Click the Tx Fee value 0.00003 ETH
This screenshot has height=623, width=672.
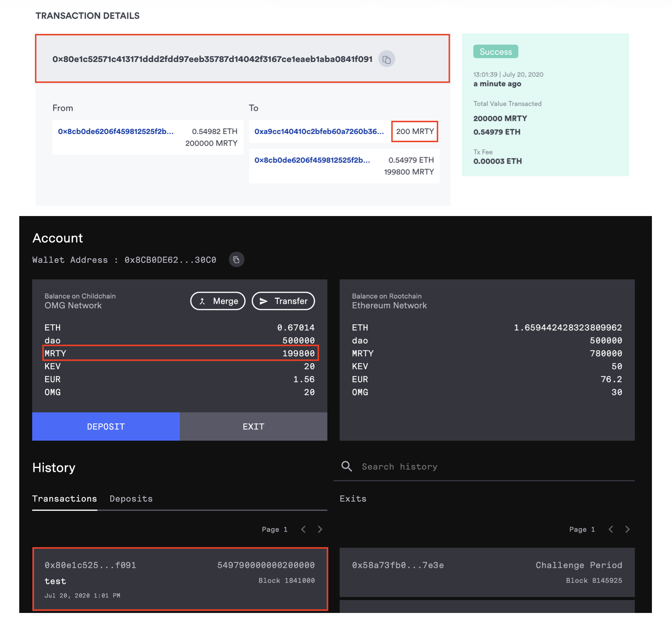point(498,161)
